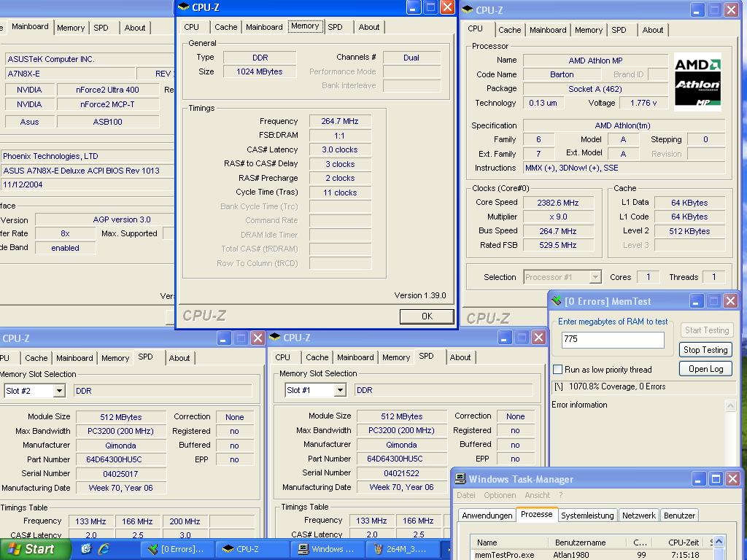Viewport: 747px width, 560px height.
Task: Click the serial number 04025017 field
Action: pyautogui.click(x=120, y=474)
